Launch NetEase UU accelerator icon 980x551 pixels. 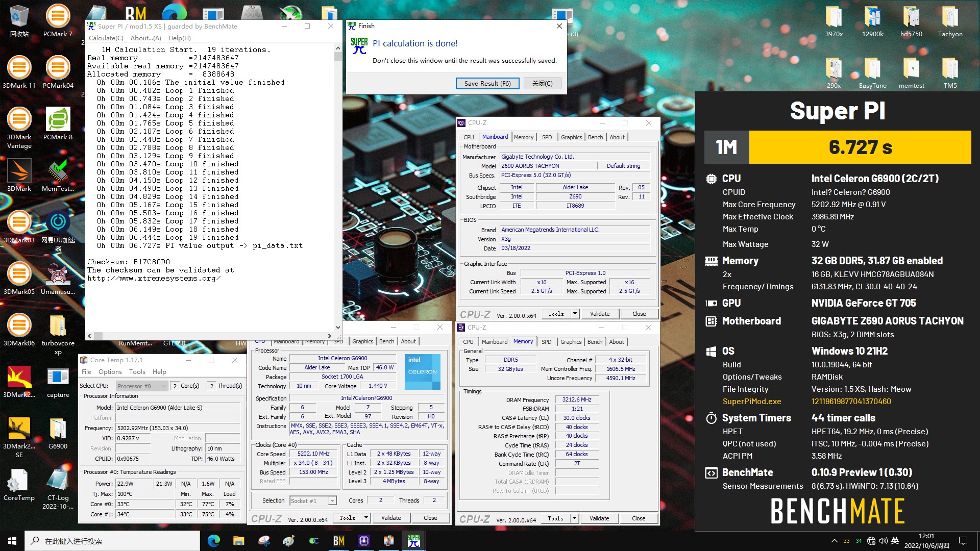click(x=58, y=231)
